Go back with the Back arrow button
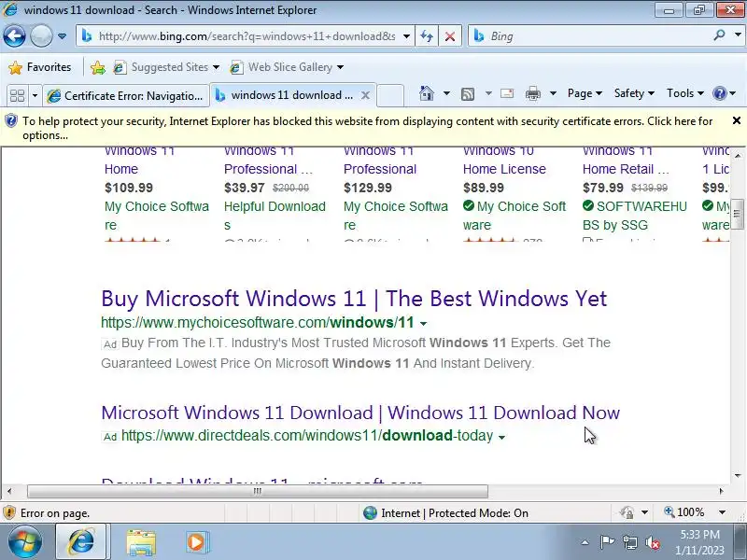This screenshot has height=560, width=747. coord(14,35)
